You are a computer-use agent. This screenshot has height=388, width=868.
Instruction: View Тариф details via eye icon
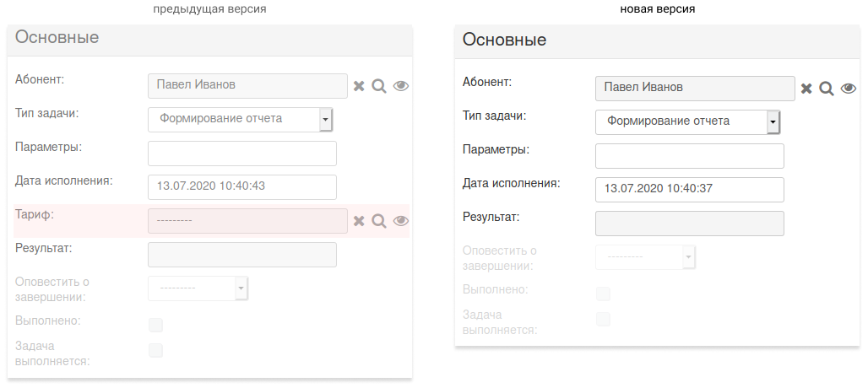tap(401, 221)
